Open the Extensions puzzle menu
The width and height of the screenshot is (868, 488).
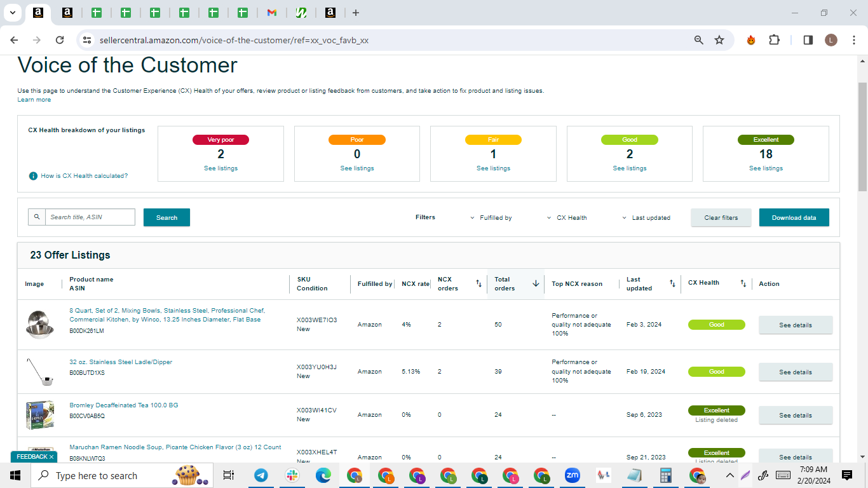coord(774,40)
